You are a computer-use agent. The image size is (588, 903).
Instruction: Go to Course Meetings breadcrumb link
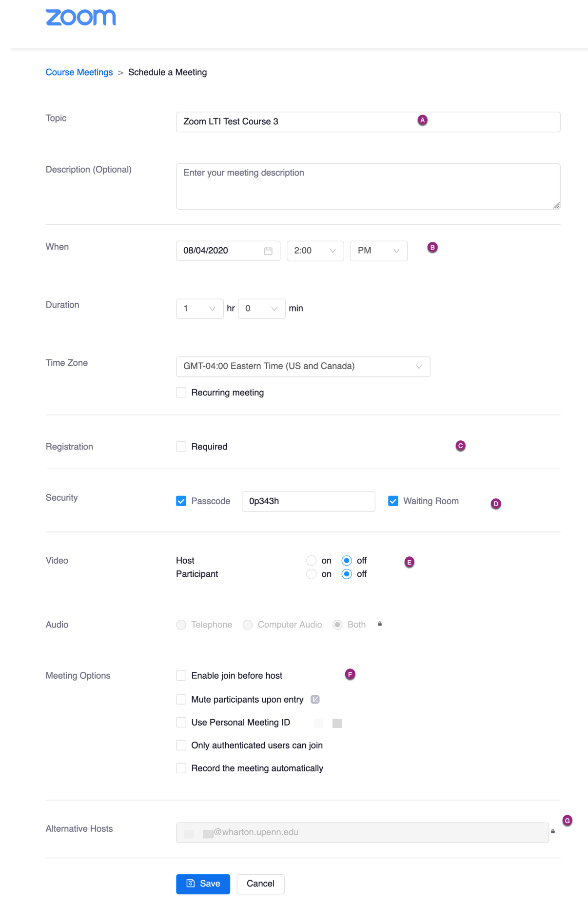pyautogui.click(x=79, y=72)
